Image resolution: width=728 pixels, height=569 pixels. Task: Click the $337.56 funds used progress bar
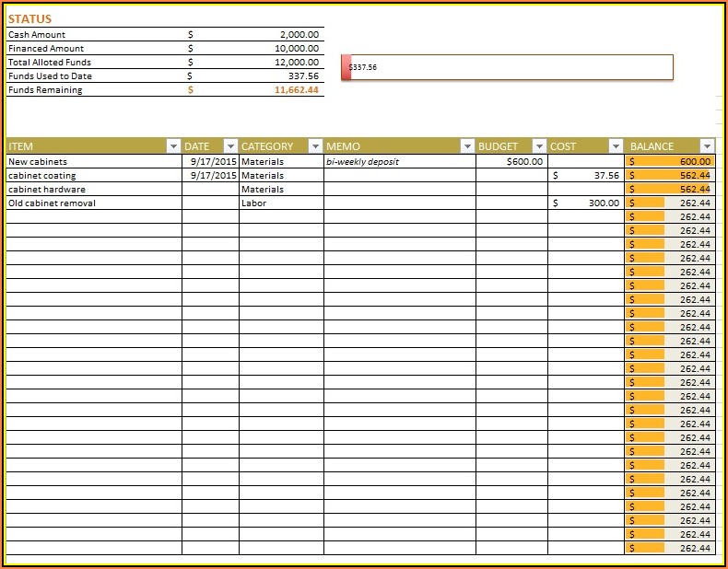[x=507, y=67]
